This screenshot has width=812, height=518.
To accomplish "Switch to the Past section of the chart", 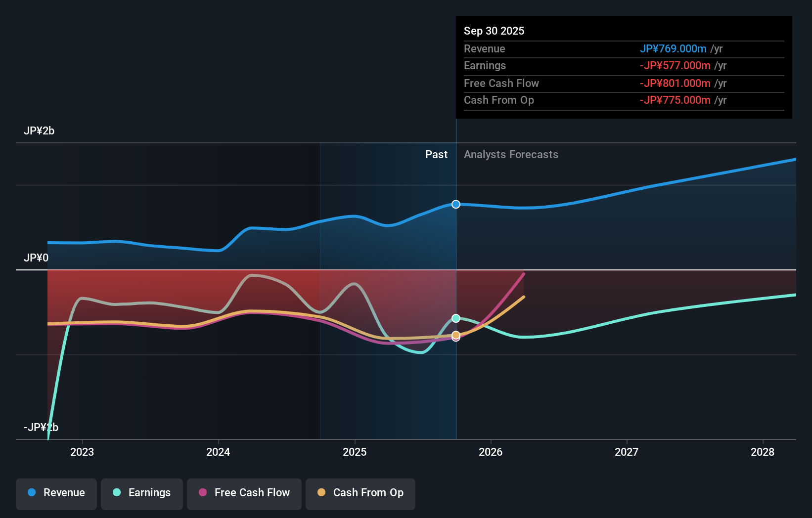I will tap(436, 154).
